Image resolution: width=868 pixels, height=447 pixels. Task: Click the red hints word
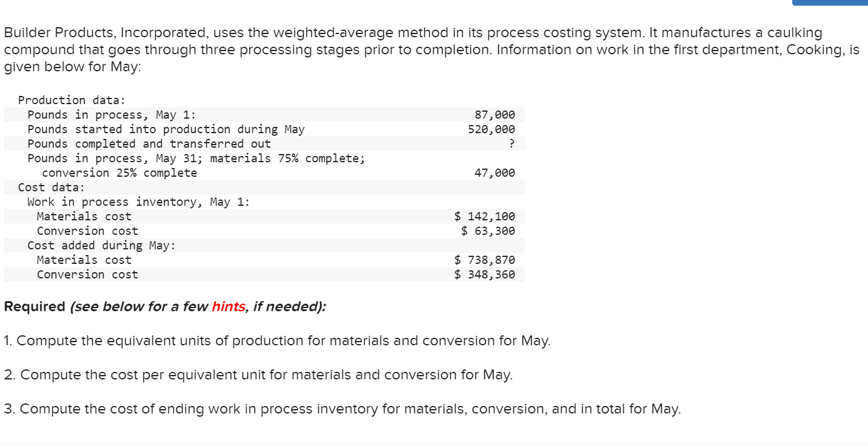[229, 307]
